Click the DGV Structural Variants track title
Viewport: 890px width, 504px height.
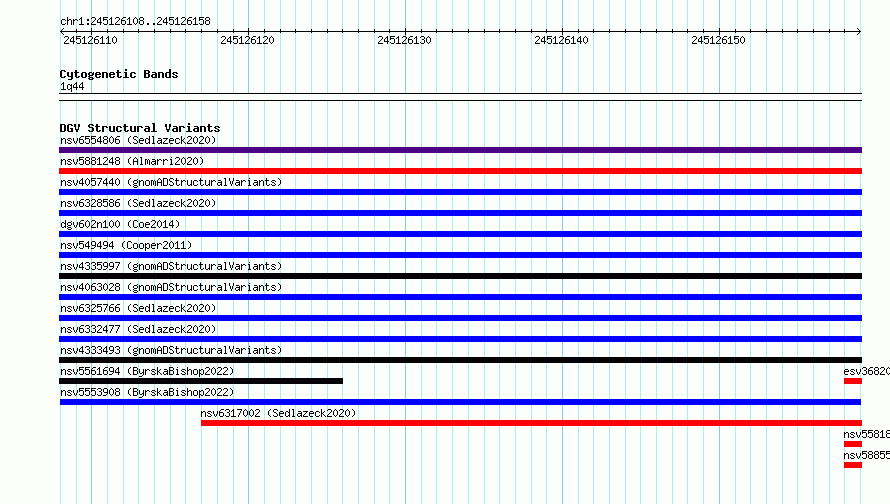click(140, 128)
